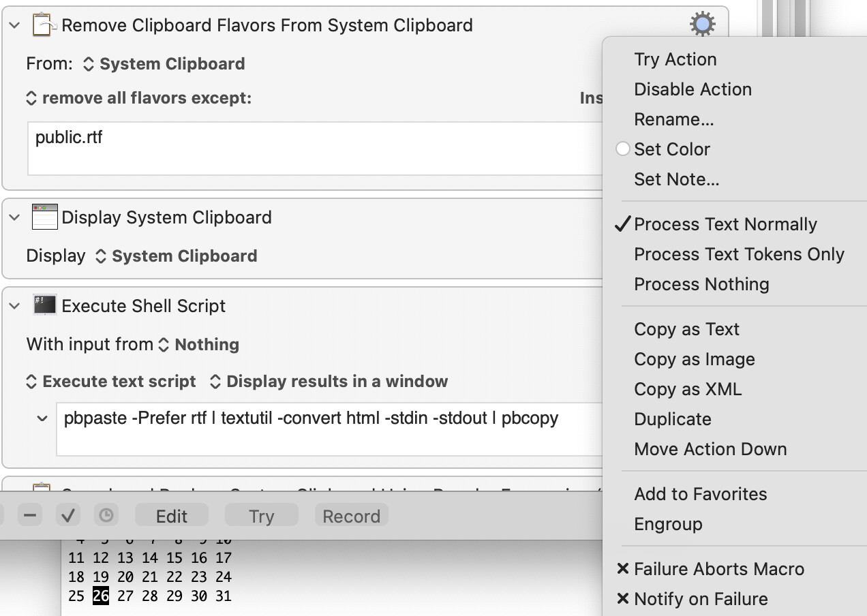Choose Copy as XML menu item
Screen dimensions: 867x616
click(x=687, y=389)
